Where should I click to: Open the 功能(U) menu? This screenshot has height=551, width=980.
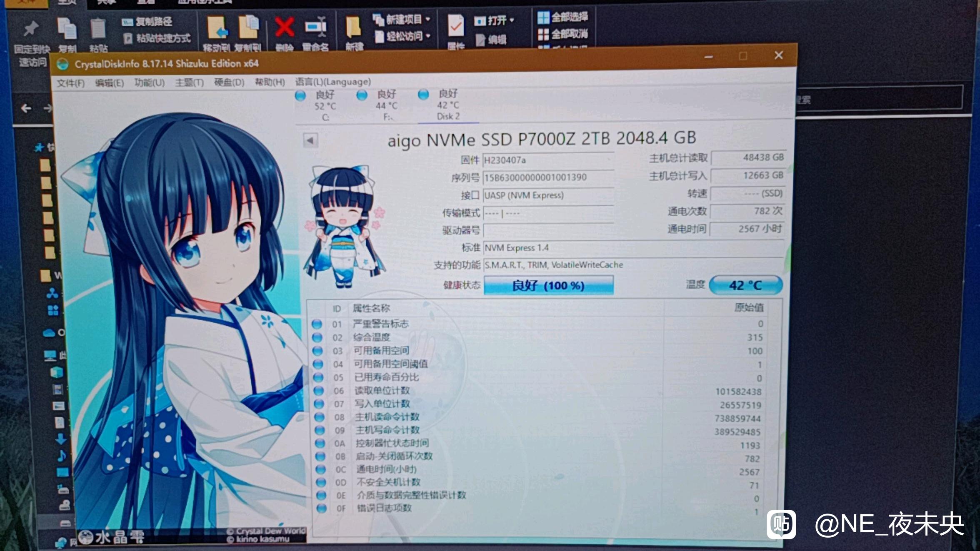pyautogui.click(x=149, y=82)
